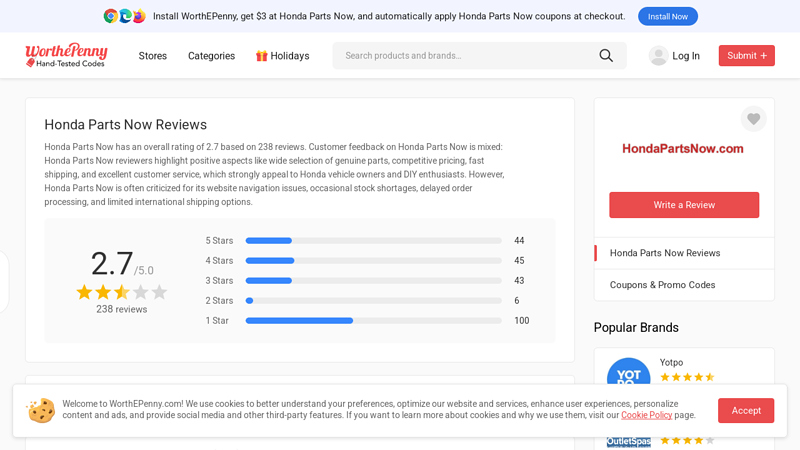This screenshot has width=800, height=450.
Task: Open the Cookie Policy link
Action: pos(646,415)
